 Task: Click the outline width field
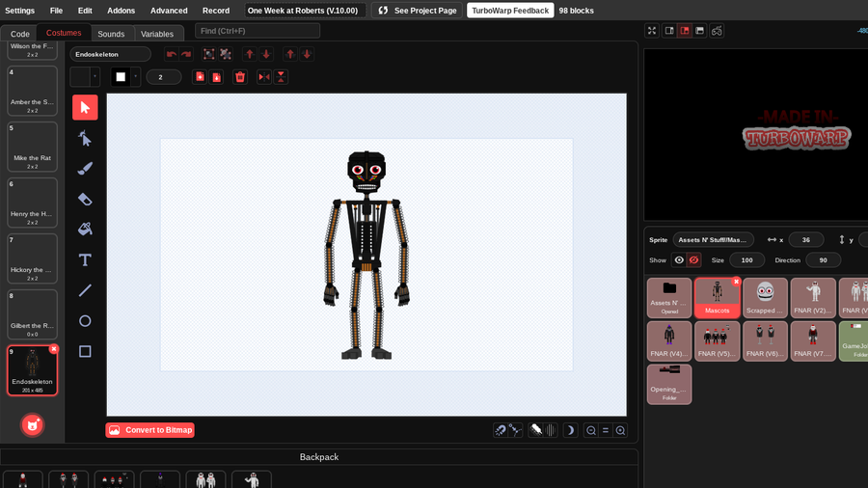tap(163, 77)
